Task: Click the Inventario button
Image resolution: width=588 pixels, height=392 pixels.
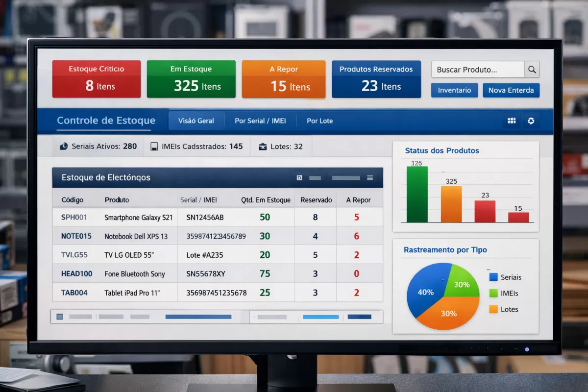Action: point(454,90)
